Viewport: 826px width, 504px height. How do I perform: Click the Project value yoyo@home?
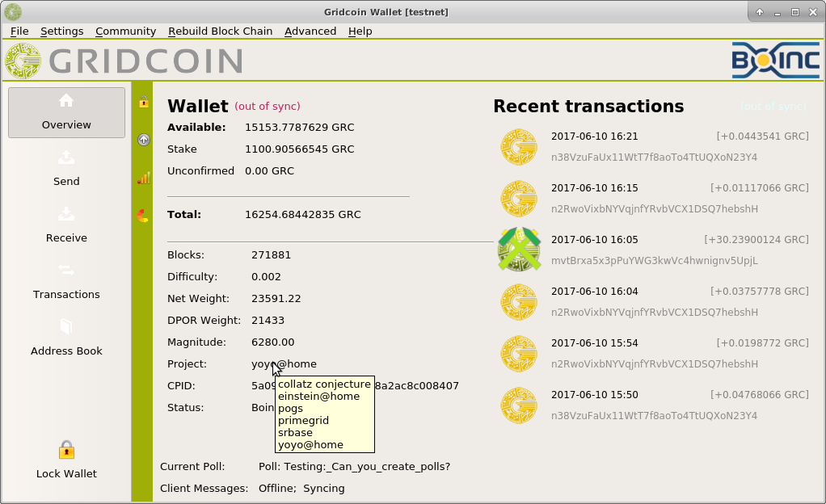coord(284,364)
